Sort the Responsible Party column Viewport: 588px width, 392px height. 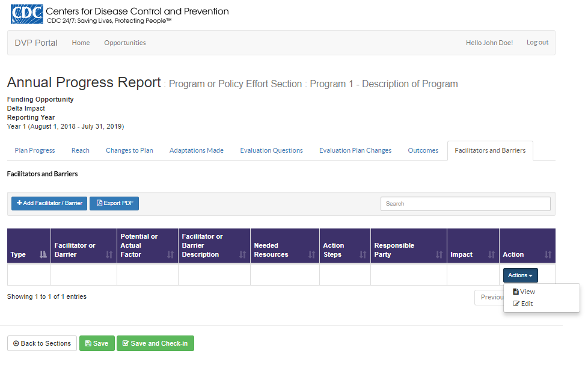tap(439, 254)
